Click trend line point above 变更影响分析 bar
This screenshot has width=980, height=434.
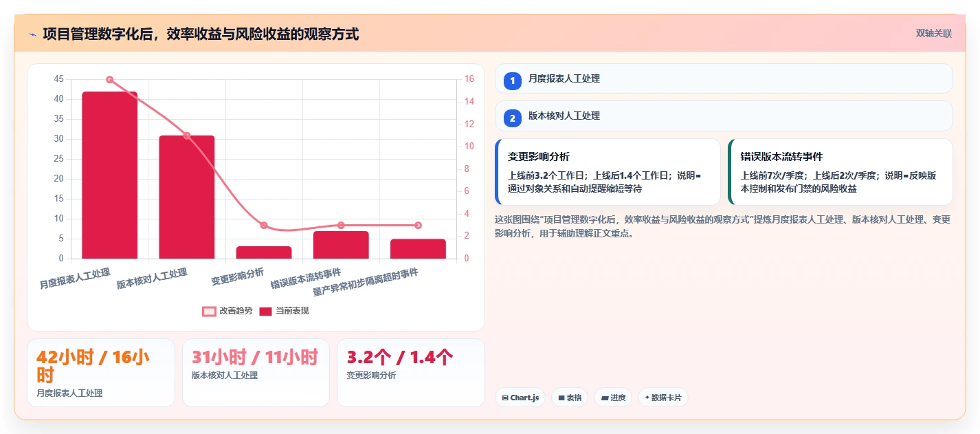(x=264, y=226)
